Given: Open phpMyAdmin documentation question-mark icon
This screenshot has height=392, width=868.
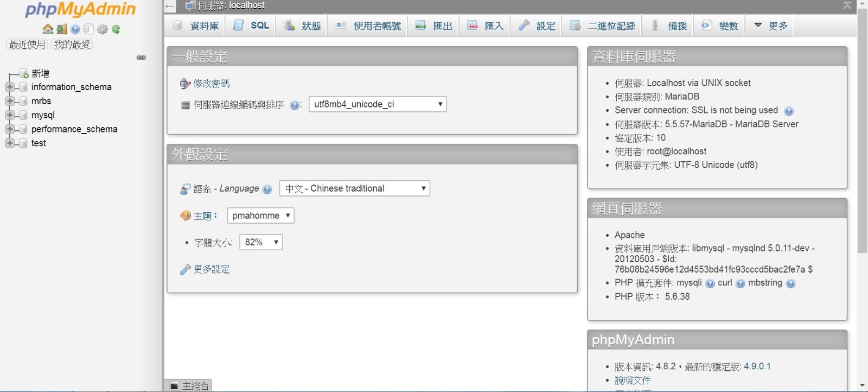Looking at the screenshot, I should point(75,29).
